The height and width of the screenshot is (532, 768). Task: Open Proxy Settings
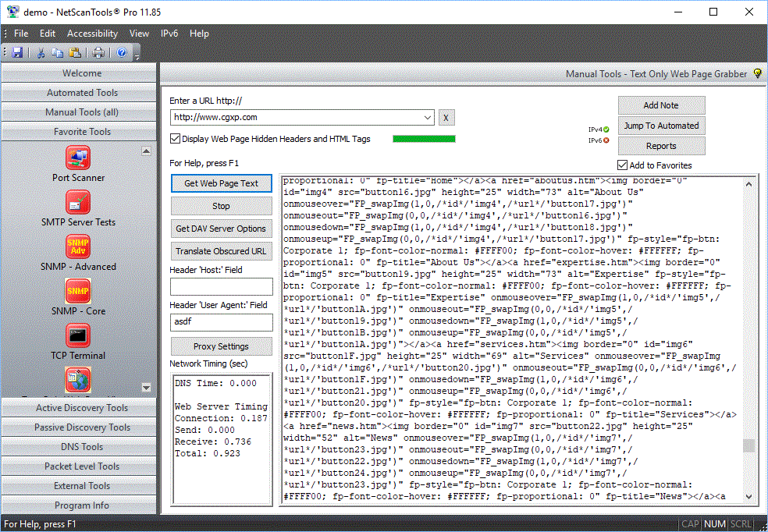pyautogui.click(x=222, y=346)
